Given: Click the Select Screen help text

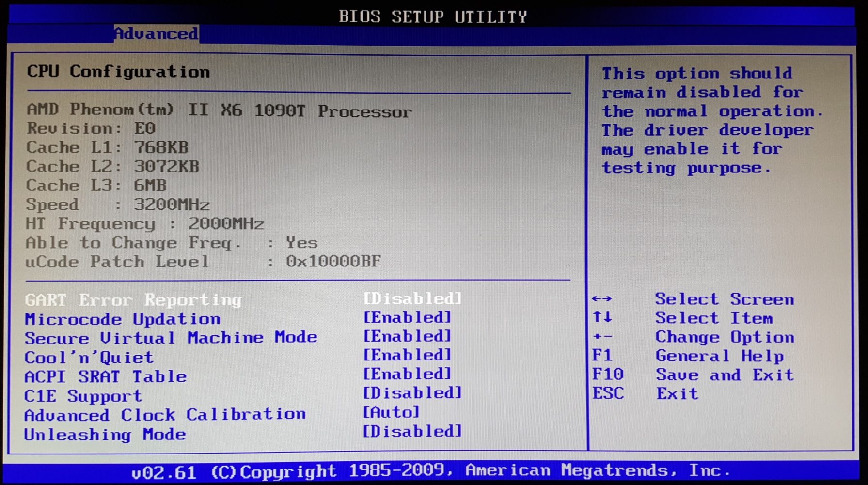Looking at the screenshot, I should [x=725, y=299].
